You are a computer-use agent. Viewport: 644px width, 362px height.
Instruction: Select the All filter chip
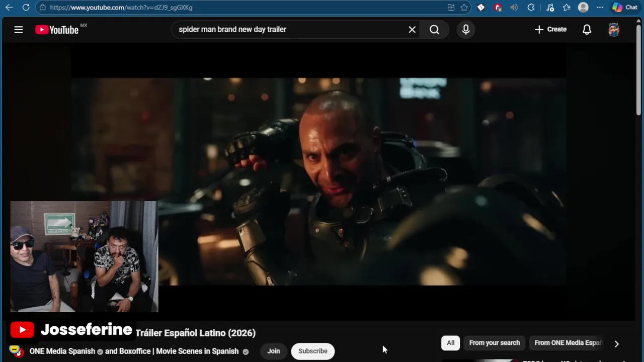tap(450, 343)
